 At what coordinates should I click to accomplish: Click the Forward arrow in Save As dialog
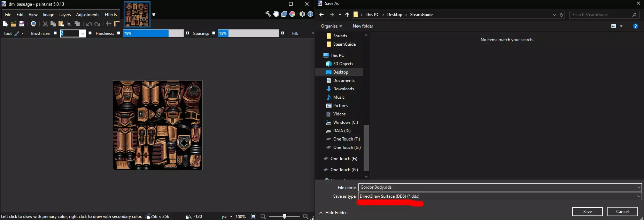pos(332,15)
